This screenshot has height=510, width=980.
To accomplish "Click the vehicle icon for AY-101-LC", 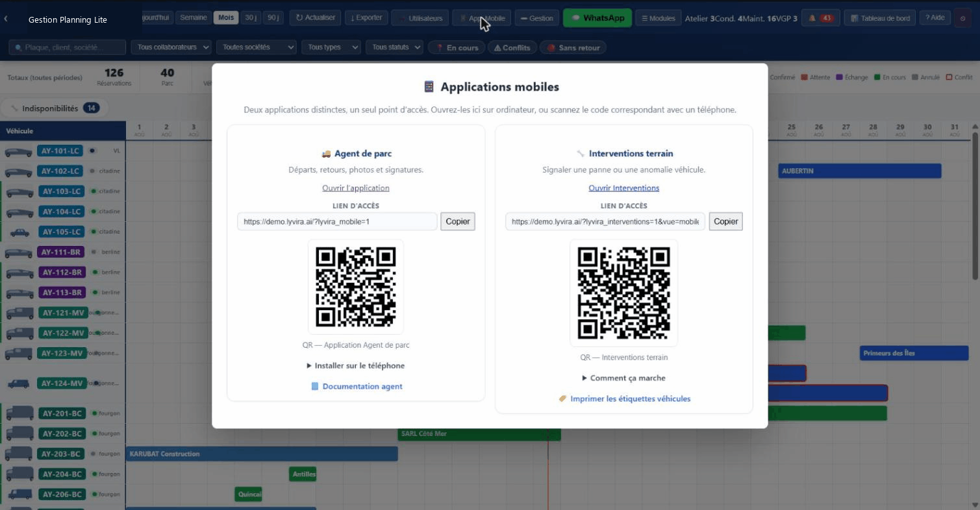I will [x=18, y=151].
